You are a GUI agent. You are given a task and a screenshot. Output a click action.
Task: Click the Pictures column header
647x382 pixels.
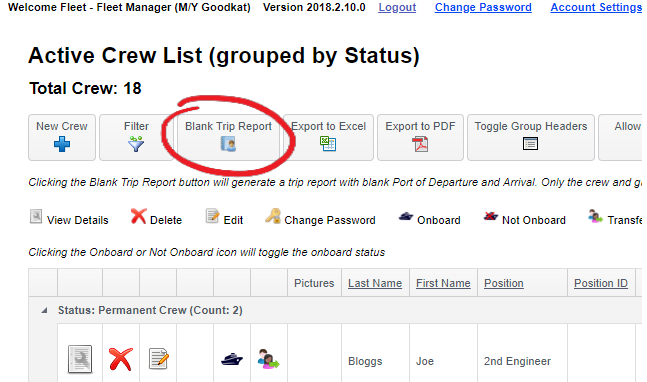[x=314, y=283]
